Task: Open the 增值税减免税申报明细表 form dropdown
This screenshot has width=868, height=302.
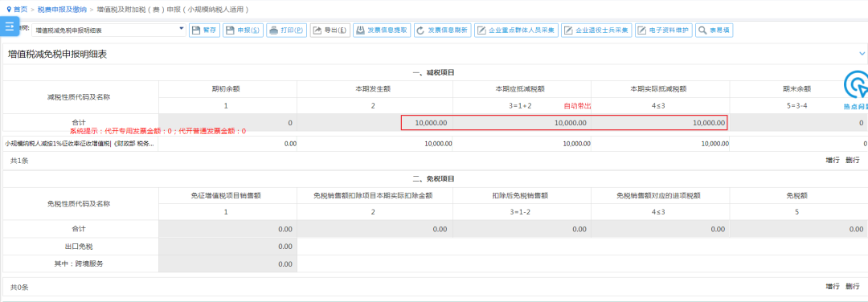Action: [108, 31]
